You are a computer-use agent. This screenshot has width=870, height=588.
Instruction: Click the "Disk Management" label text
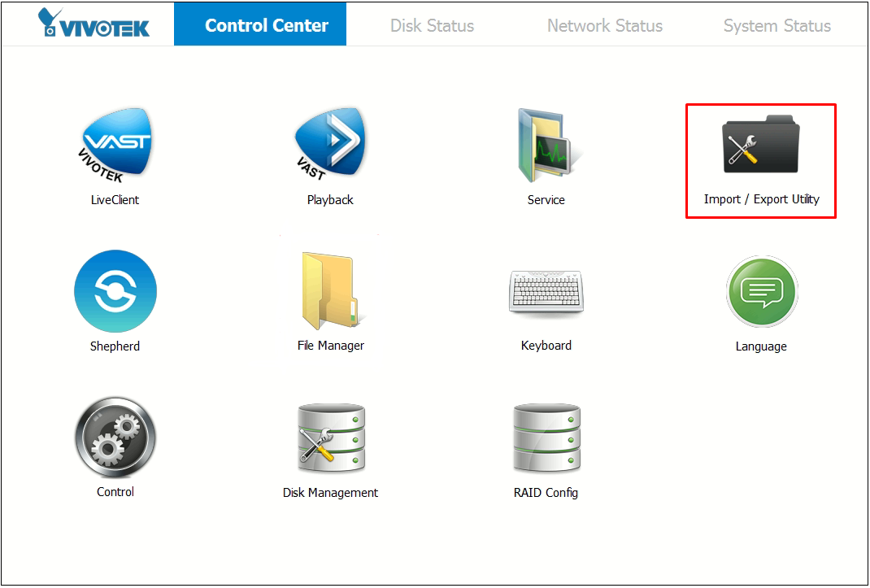[331, 493]
